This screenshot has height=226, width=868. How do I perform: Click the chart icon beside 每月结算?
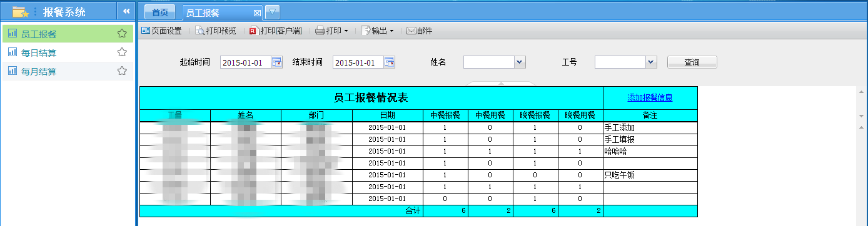pos(12,71)
